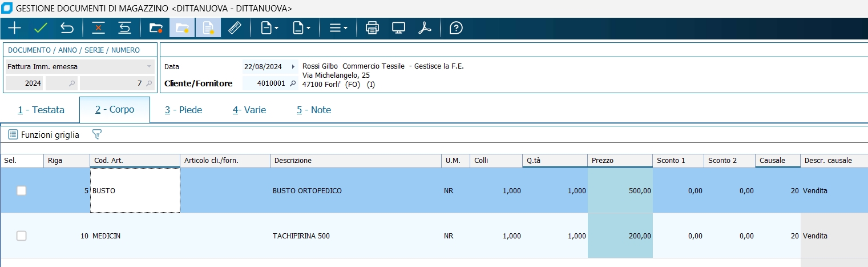Screen dimensions: 868x267
Task: Click row number 10 cell
Action: [x=67, y=236]
